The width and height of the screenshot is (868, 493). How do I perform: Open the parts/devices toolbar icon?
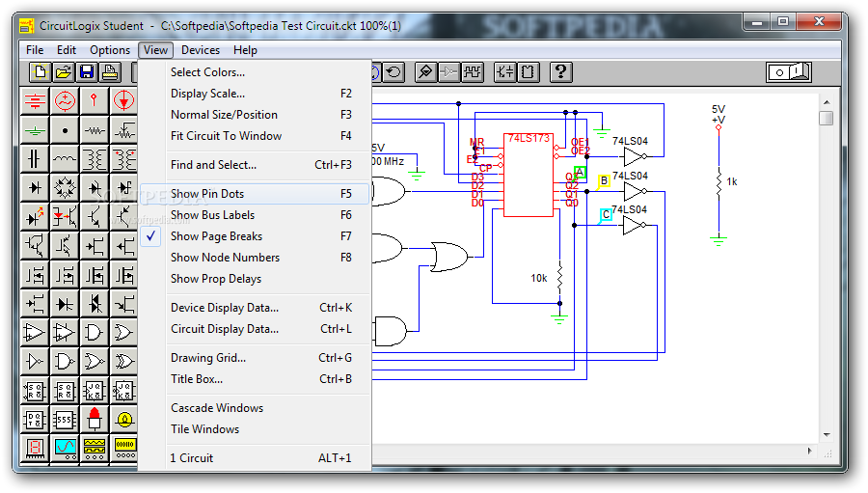click(504, 72)
